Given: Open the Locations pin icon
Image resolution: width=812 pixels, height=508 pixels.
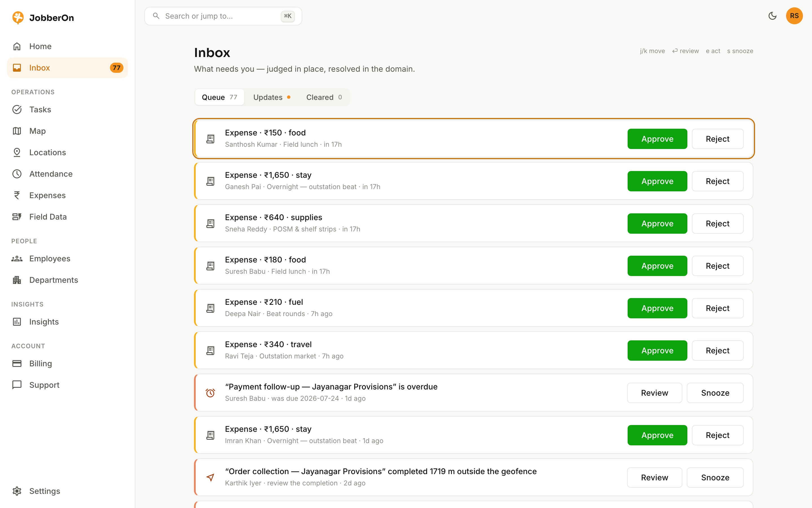Looking at the screenshot, I should click(x=17, y=152).
